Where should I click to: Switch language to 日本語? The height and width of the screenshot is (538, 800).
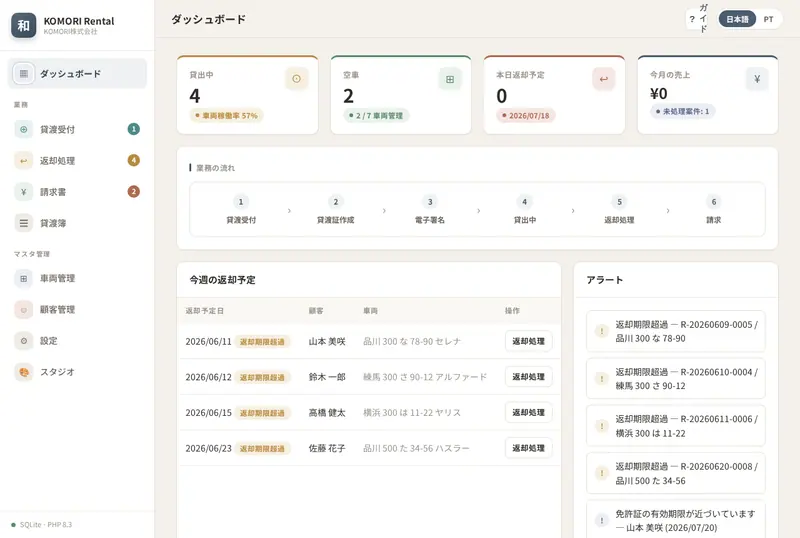click(x=737, y=19)
